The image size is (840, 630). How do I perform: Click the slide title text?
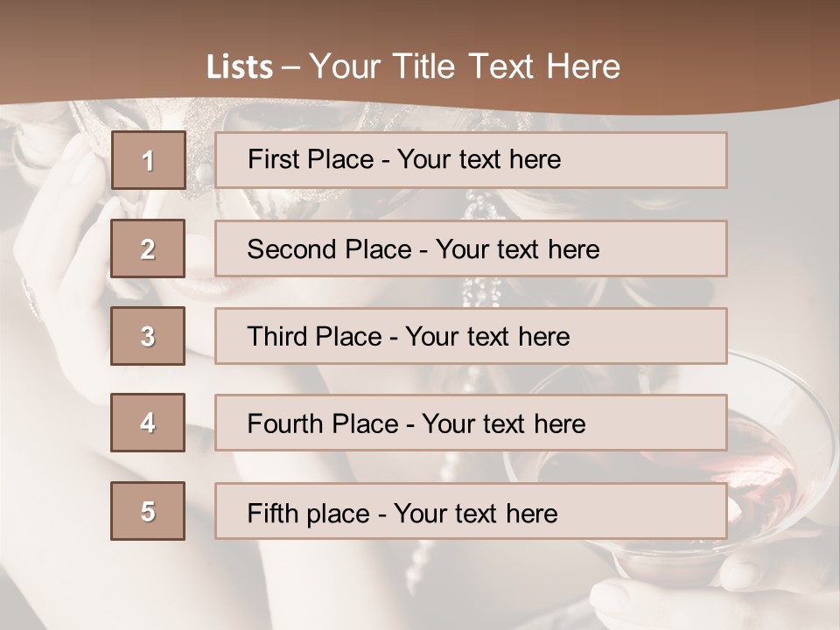coord(413,66)
